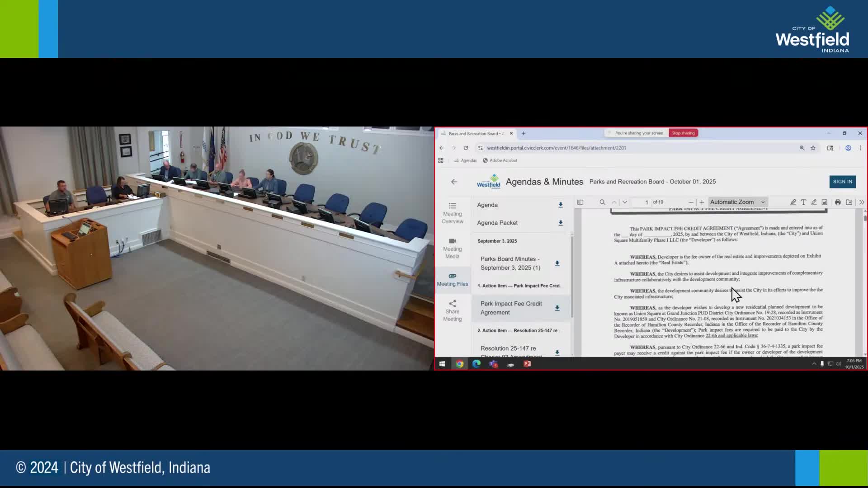The image size is (868, 488).
Task: Download Park Impact Fee Credit Agreement
Action: pyautogui.click(x=557, y=308)
